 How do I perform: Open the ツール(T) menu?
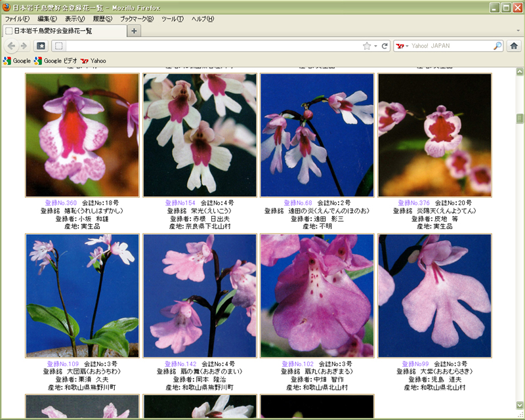[x=173, y=19]
